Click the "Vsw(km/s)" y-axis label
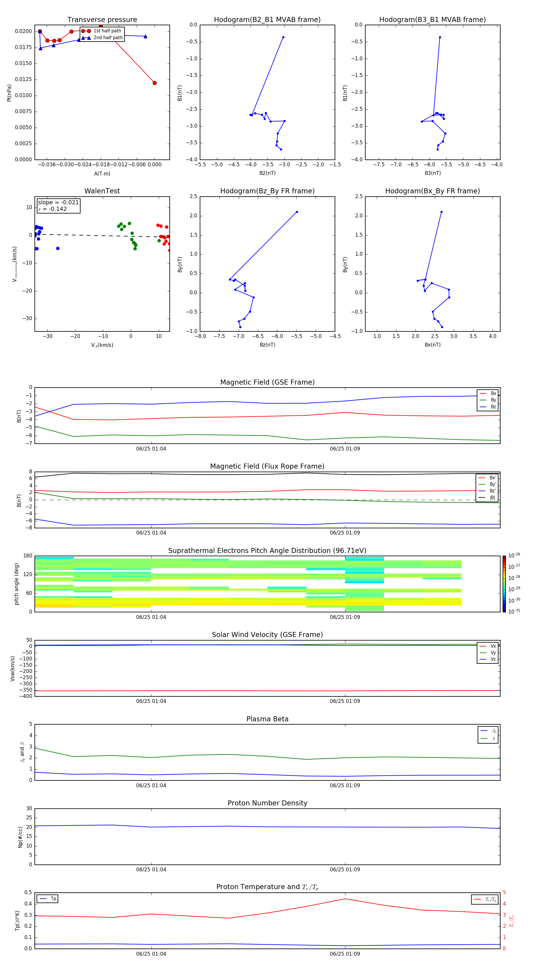 point(12,668)
